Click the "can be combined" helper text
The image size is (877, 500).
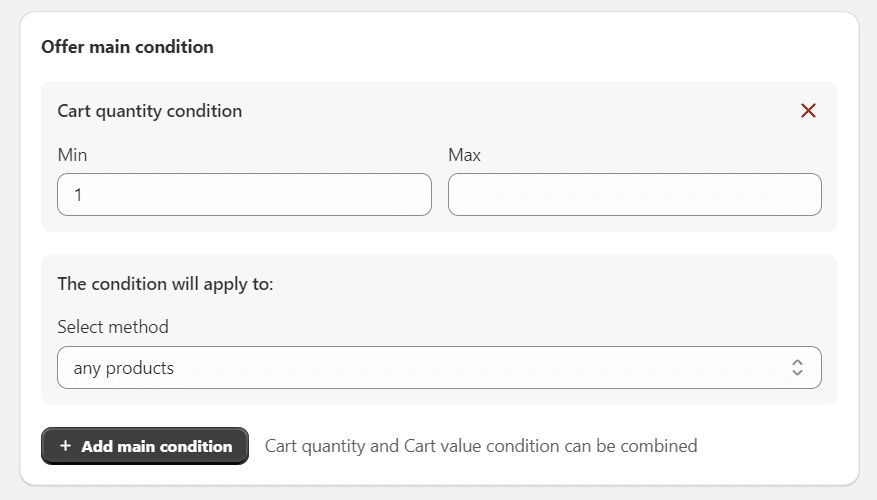(x=630, y=446)
